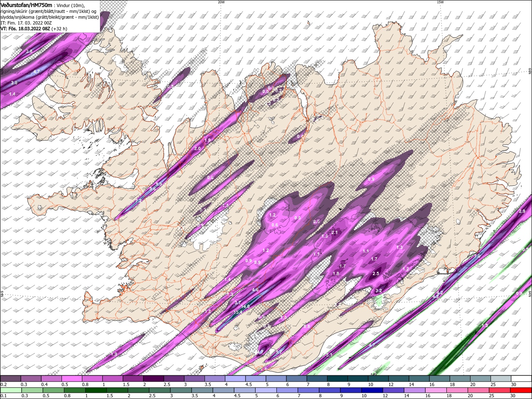The height and width of the screenshot is (399, 532).
Task: Click the Veðurstofan/HM750m title text
Action: point(26,5)
